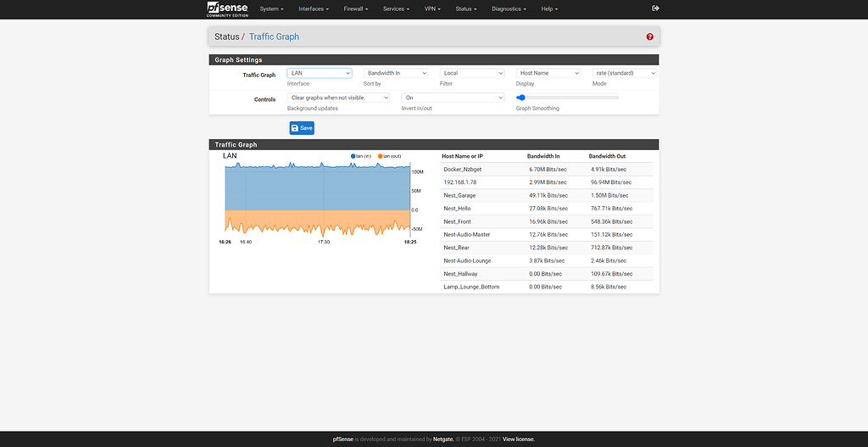This screenshot has height=447, width=868.
Task: Adjust the Graph Smoothing slider
Action: [x=567, y=98]
